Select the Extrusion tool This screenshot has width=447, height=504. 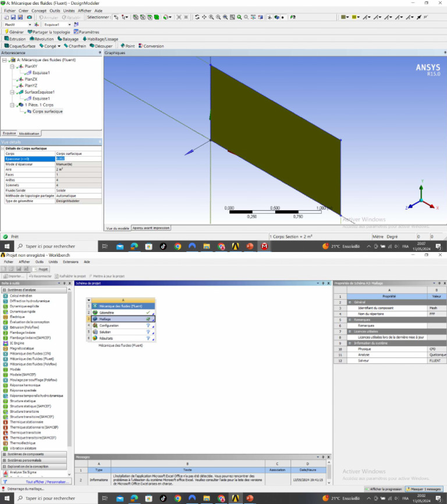[x=15, y=39]
